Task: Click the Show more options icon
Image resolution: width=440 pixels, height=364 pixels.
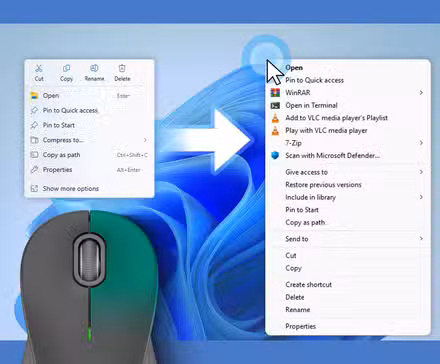Action: click(x=34, y=188)
